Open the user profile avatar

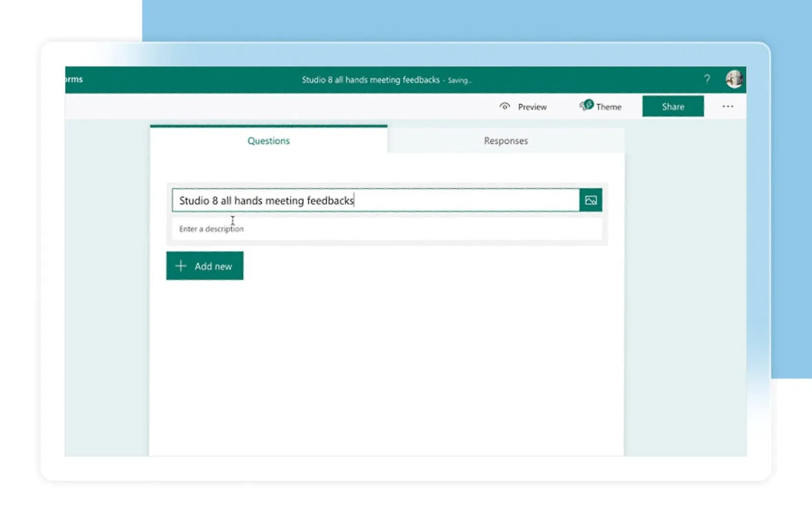click(x=734, y=79)
